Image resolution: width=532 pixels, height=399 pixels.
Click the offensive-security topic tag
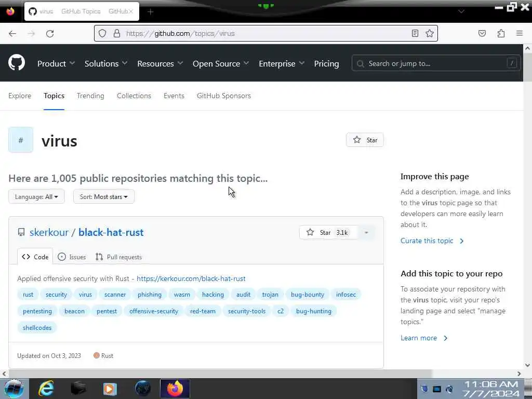(x=154, y=311)
